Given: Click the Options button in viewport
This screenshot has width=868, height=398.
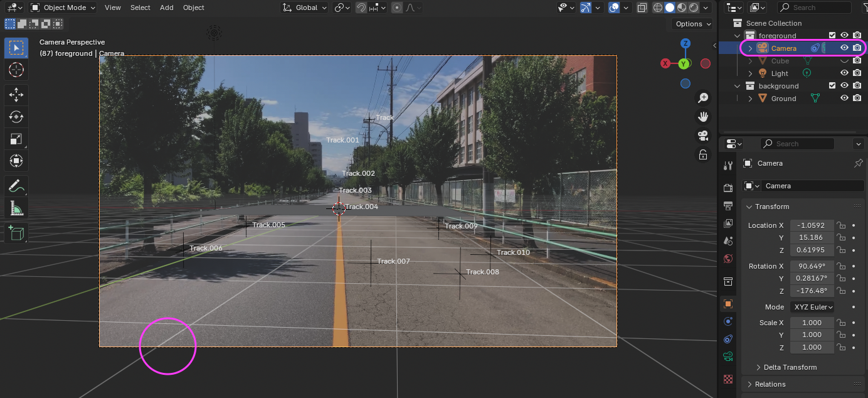Looking at the screenshot, I should point(692,24).
